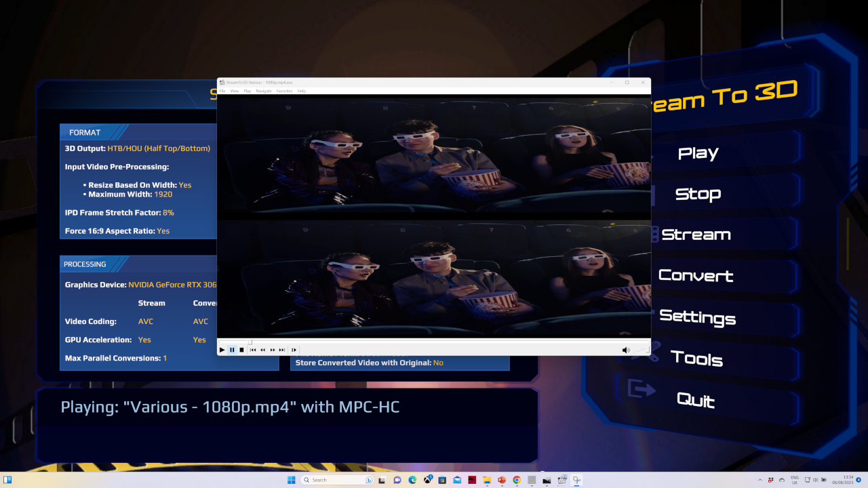Select the frame-step icon in MPC-HC

[294, 350]
